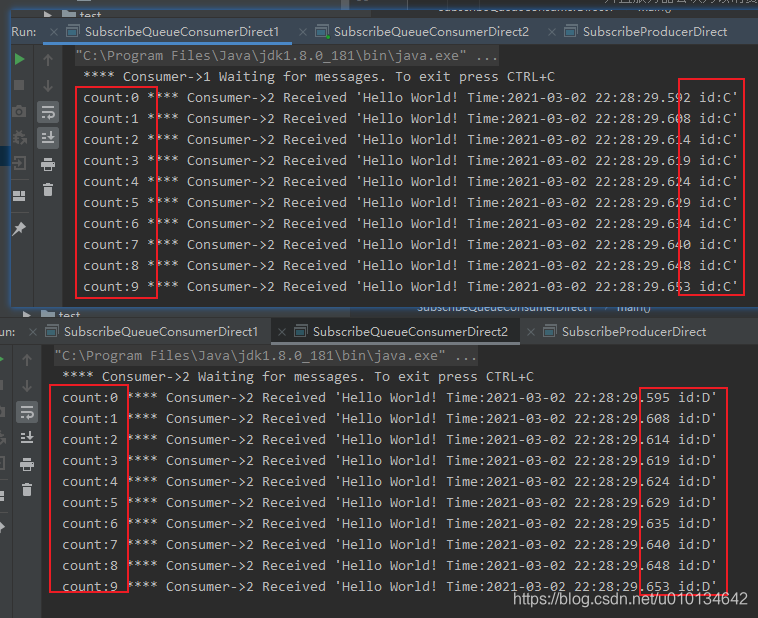The height and width of the screenshot is (618, 758).
Task: Click the up arrow in id:C console toolbar
Action: click(48, 60)
